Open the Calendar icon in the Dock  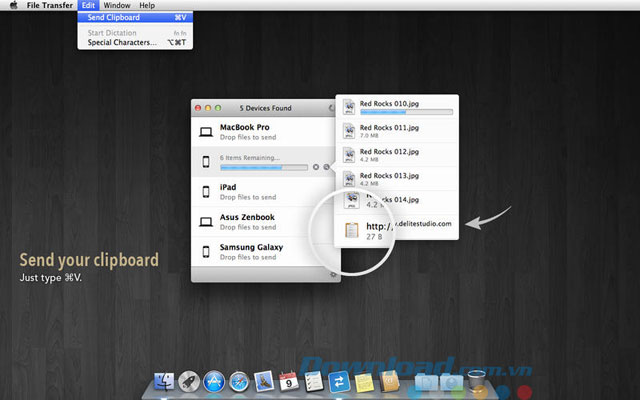[x=287, y=381]
